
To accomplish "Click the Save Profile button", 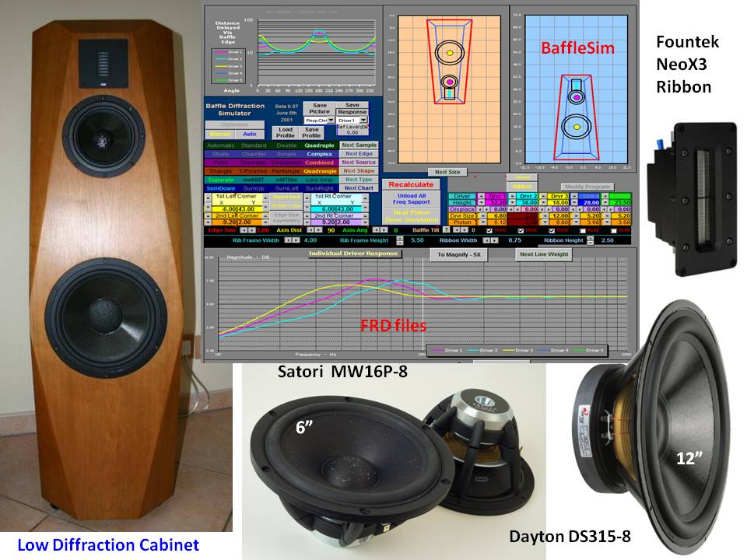I will tap(311, 132).
